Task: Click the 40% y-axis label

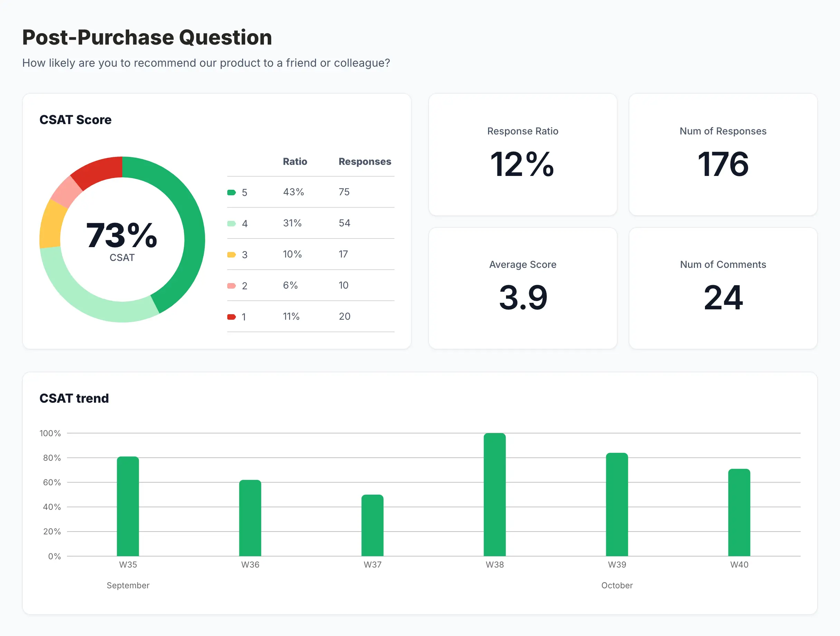Action: [52, 507]
